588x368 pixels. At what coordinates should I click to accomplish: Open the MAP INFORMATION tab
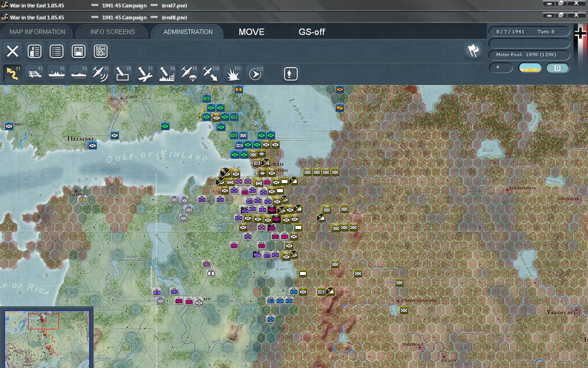[37, 32]
